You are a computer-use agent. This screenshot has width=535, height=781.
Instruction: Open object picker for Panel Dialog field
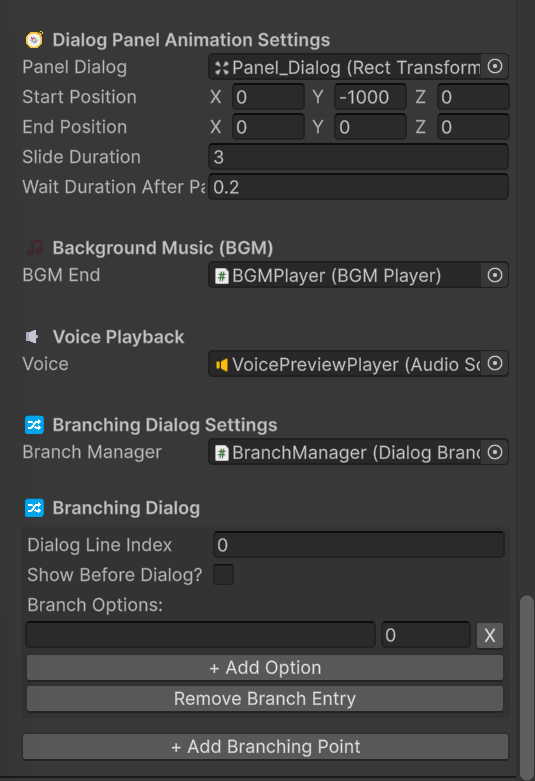[x=495, y=67]
